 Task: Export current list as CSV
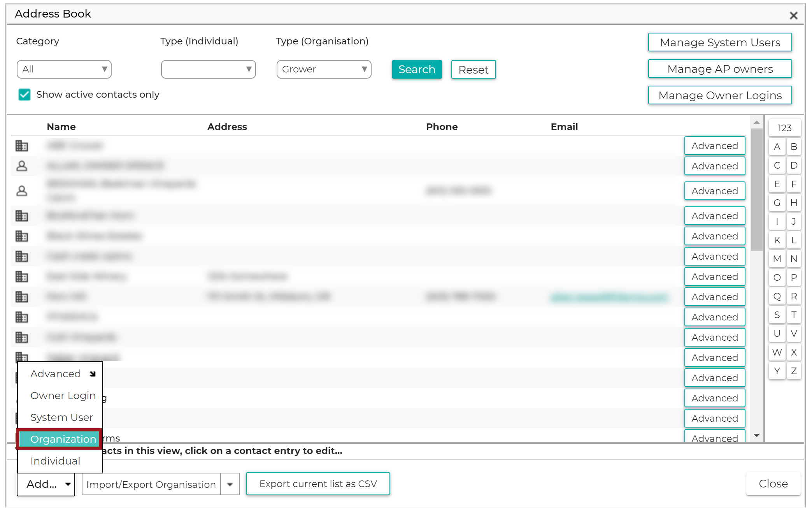[x=318, y=484]
